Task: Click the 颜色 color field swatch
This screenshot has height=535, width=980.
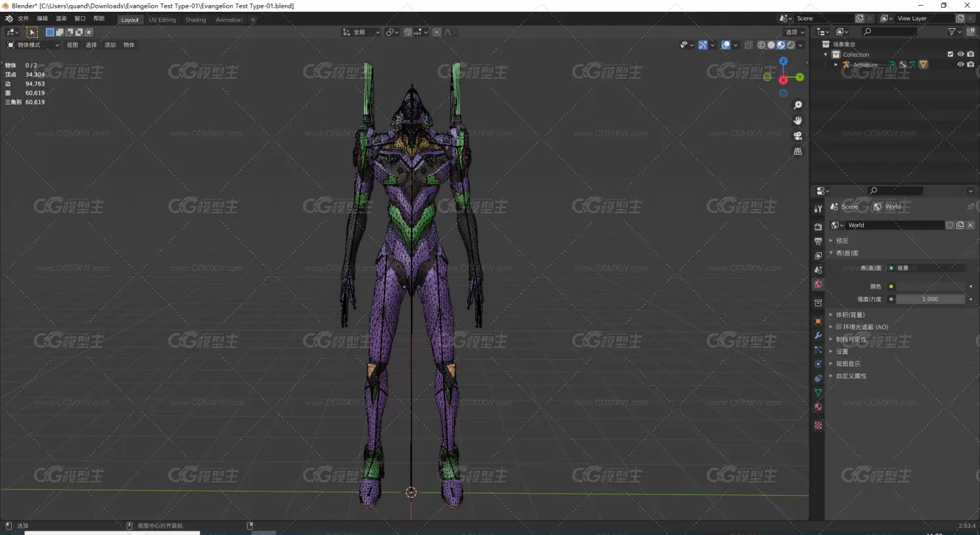Action: (x=930, y=286)
